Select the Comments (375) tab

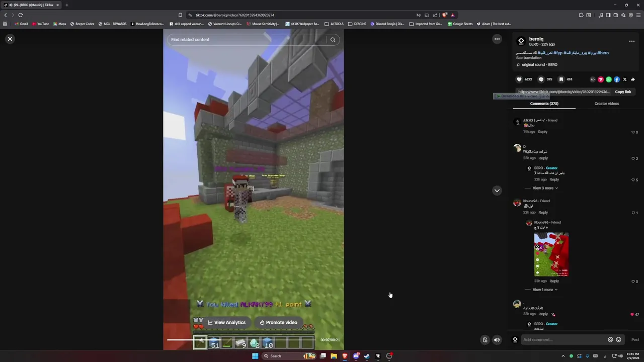coord(544,104)
